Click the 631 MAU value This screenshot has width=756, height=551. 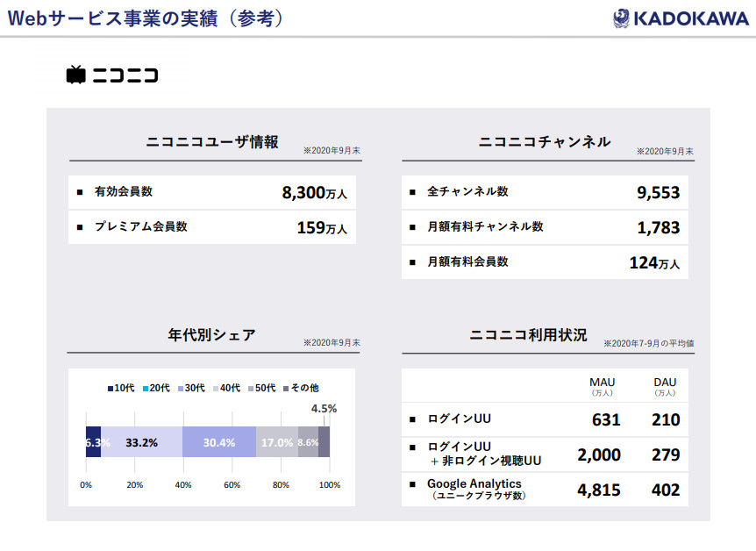click(x=606, y=419)
